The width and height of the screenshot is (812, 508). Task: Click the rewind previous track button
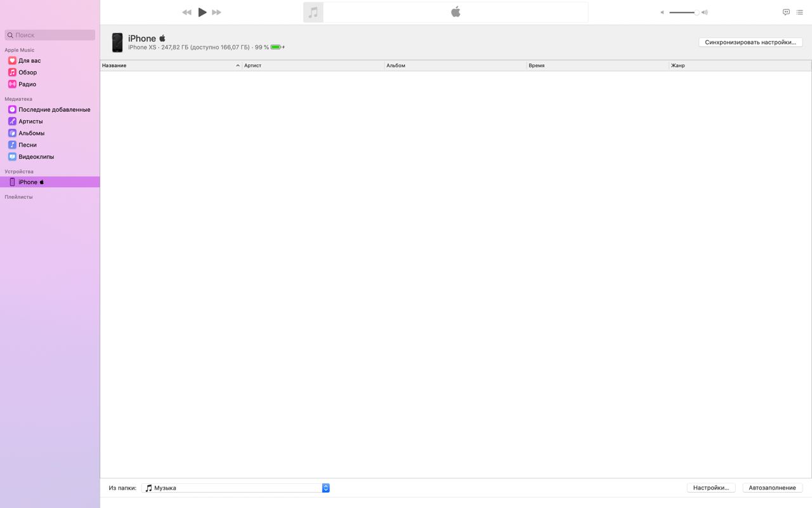click(x=187, y=12)
